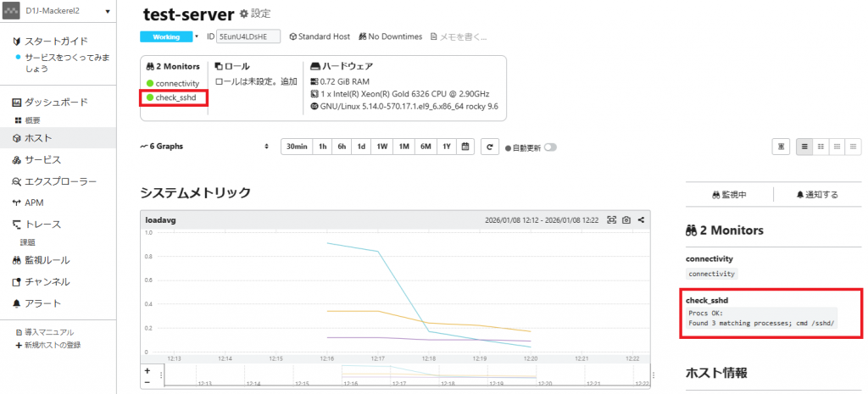Click the zoom in plus on loadavg
The image size is (868, 394).
[147, 371]
